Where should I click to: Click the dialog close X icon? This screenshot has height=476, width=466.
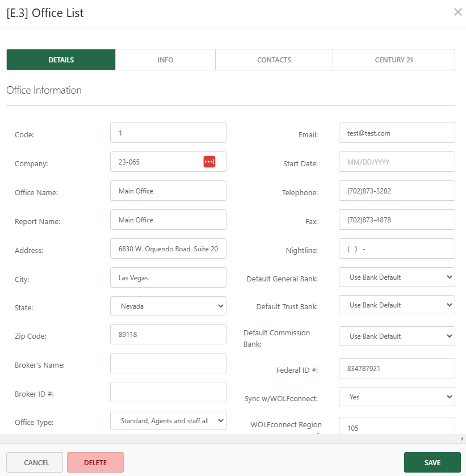[x=458, y=11]
